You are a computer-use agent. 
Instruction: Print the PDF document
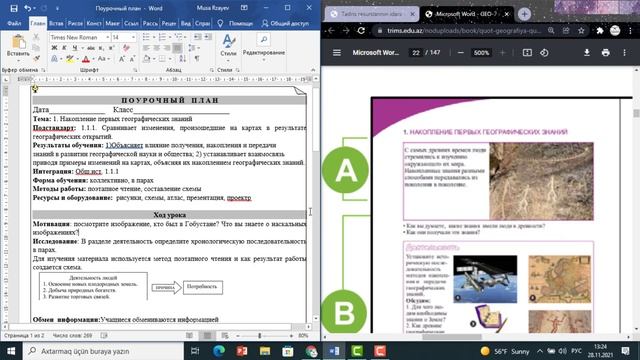605,53
